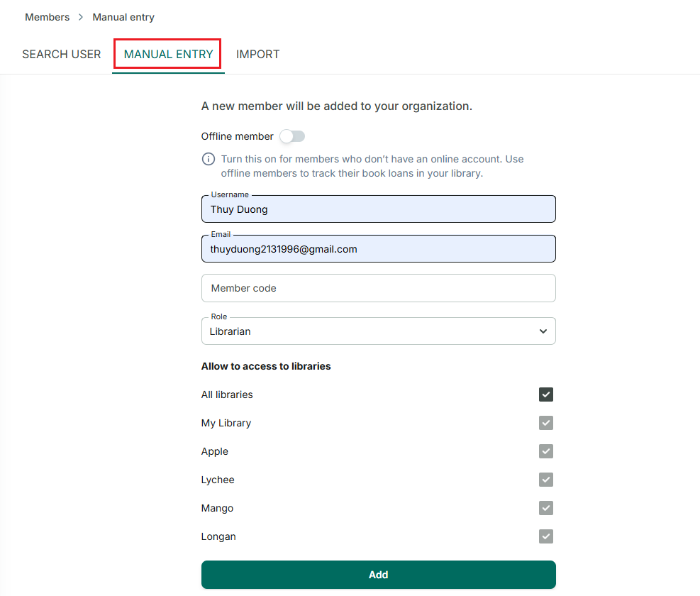The width and height of the screenshot is (700, 596).
Task: Click the breadcrumb chevron after Members
Action: (x=81, y=17)
